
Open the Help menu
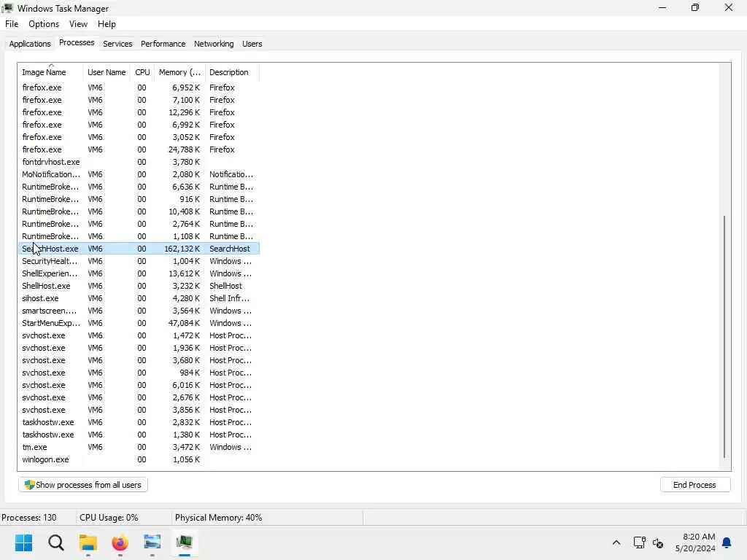107,24
